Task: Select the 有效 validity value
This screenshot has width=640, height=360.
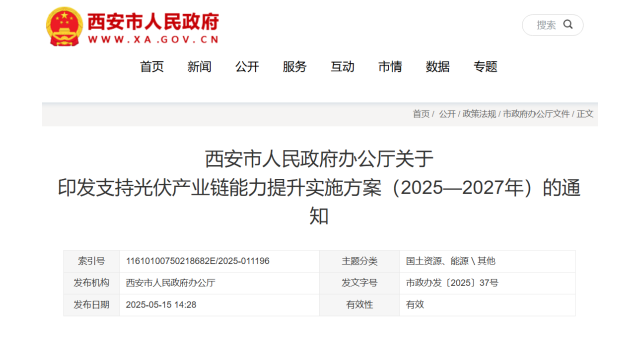Action: tap(415, 305)
